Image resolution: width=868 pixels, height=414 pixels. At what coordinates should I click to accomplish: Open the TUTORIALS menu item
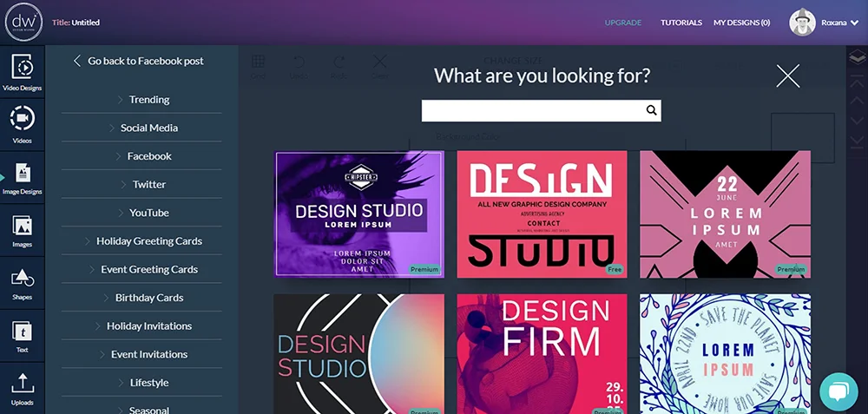click(681, 23)
